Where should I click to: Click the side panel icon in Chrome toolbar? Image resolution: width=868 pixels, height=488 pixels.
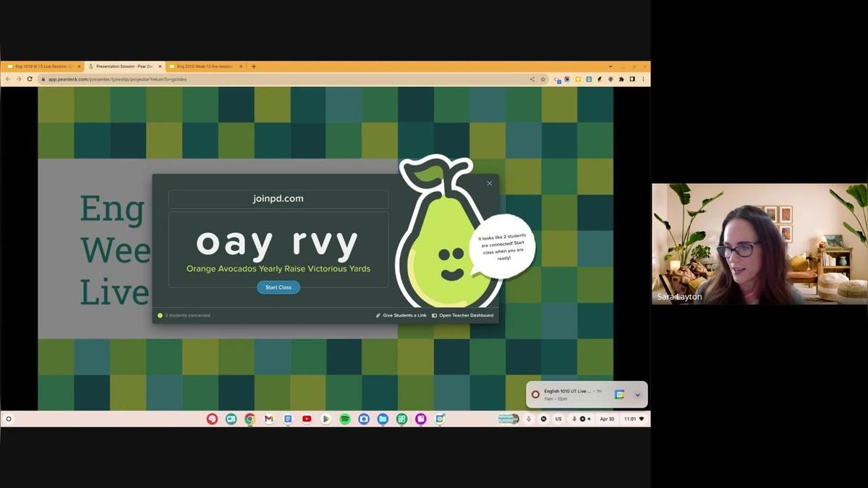click(x=632, y=79)
